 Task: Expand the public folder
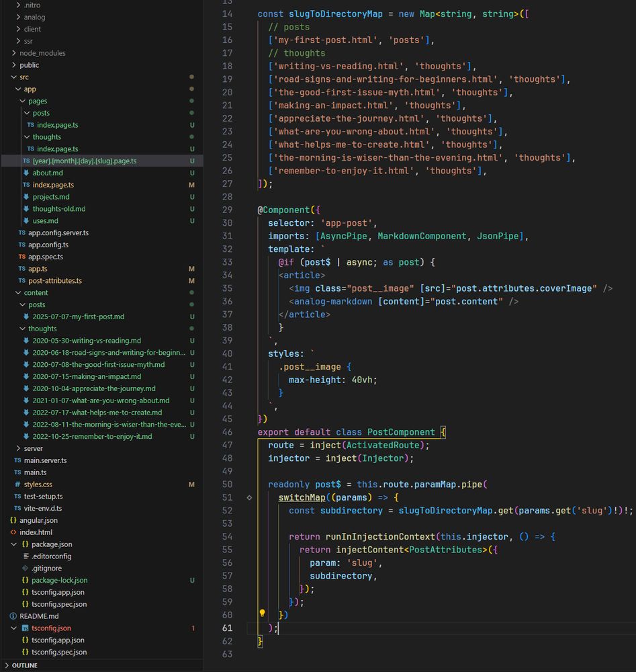coord(13,65)
